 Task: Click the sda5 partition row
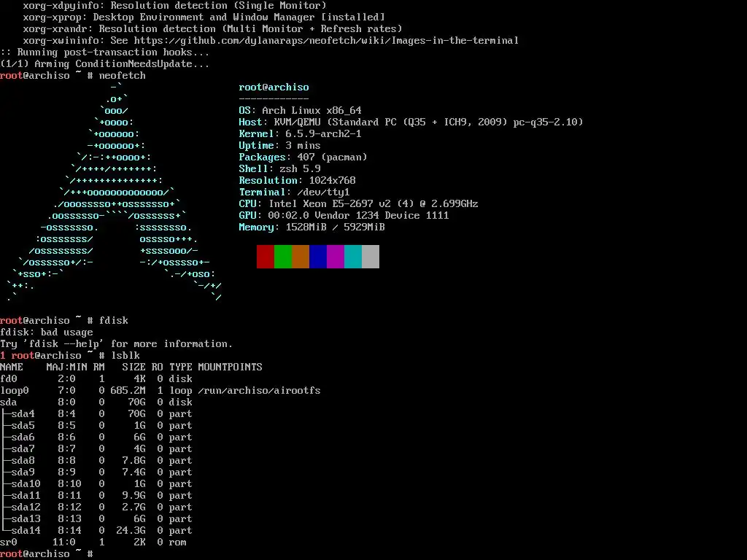pyautogui.click(x=96, y=425)
